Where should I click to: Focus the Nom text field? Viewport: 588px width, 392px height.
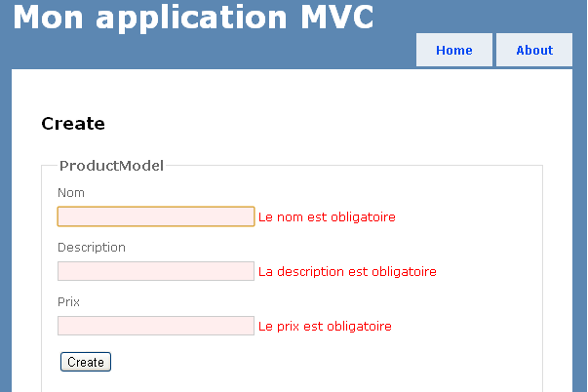coord(156,216)
